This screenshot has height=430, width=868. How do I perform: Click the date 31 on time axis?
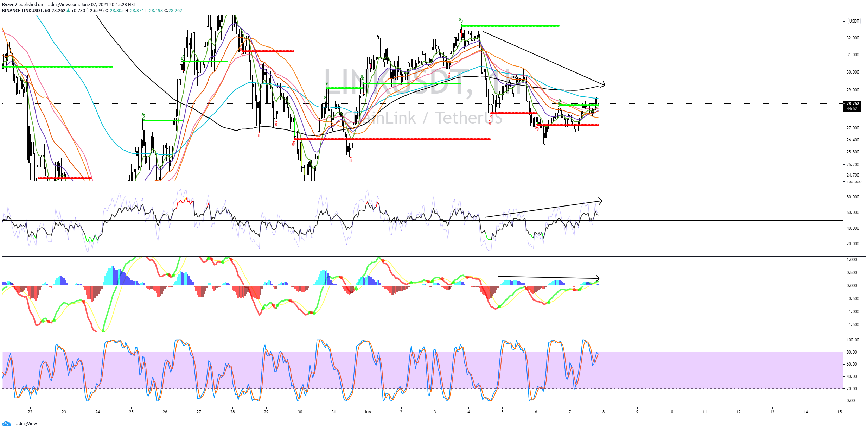click(x=333, y=412)
